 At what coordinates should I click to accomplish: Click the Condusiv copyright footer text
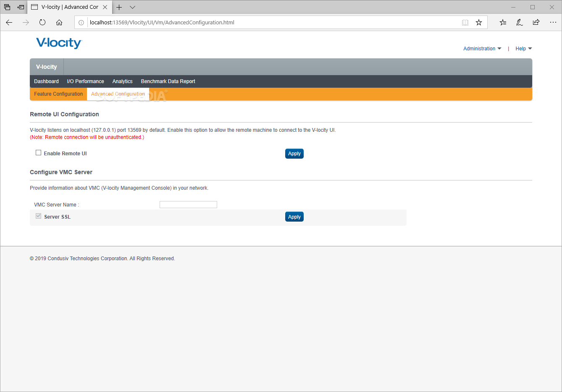[x=102, y=259]
